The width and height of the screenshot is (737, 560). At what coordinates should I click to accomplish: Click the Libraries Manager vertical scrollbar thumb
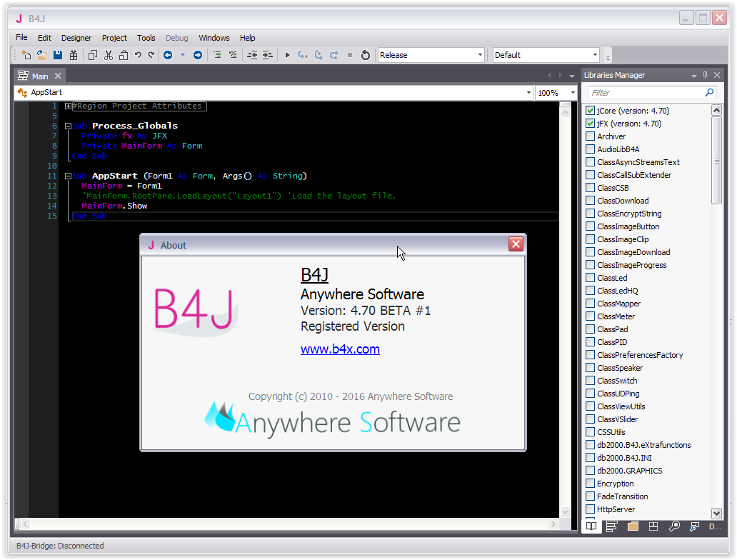pos(716,160)
